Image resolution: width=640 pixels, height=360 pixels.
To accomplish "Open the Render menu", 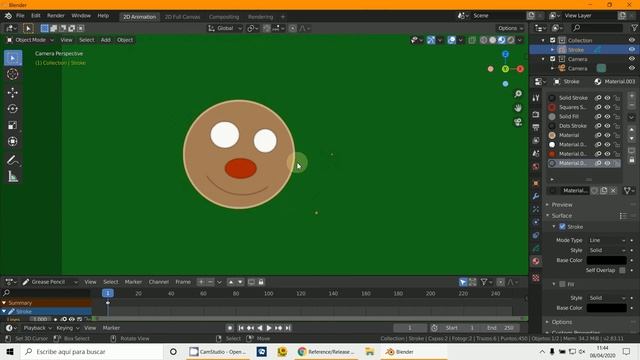I will (x=56, y=16).
